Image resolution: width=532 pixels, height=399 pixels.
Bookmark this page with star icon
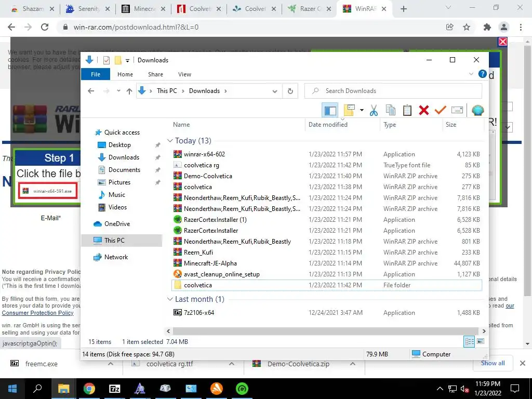(467, 27)
